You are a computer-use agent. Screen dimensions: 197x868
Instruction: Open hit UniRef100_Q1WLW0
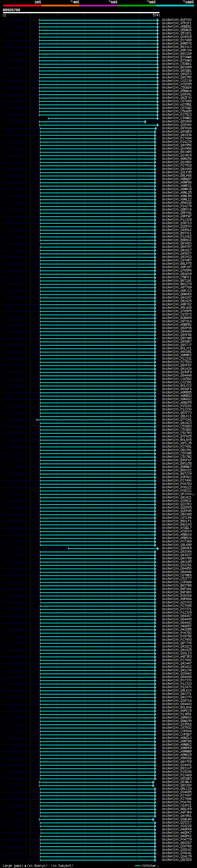pos(176,819)
